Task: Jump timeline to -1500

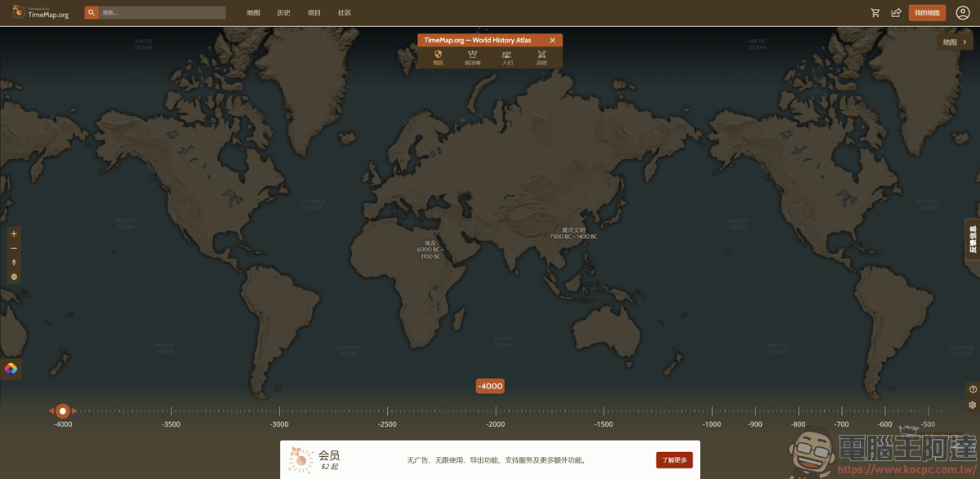Action: tap(604, 424)
